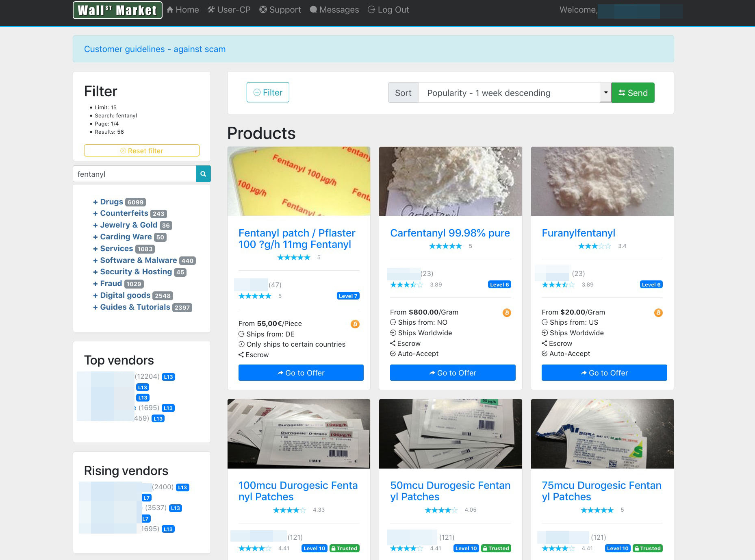
Task: Open Messages in the navbar
Action: (x=334, y=10)
